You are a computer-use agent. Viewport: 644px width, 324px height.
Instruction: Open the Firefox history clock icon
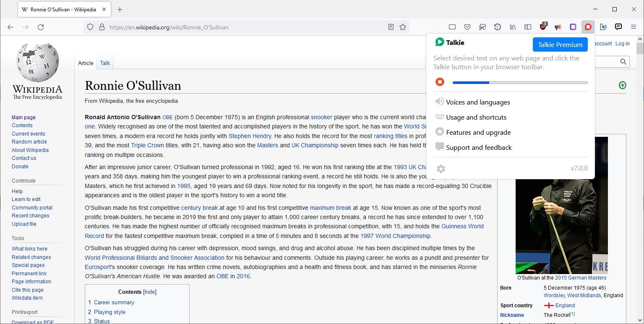[498, 27]
